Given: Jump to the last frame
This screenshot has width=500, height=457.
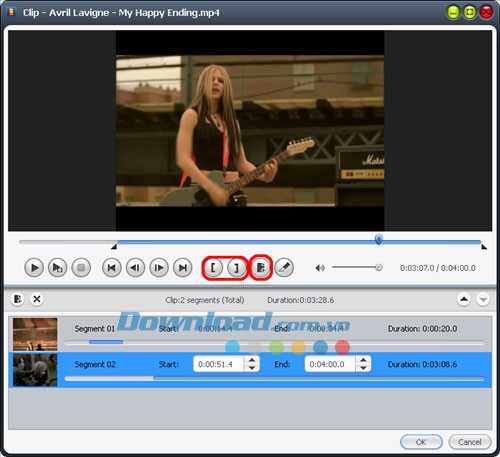Looking at the screenshot, I should point(183,268).
